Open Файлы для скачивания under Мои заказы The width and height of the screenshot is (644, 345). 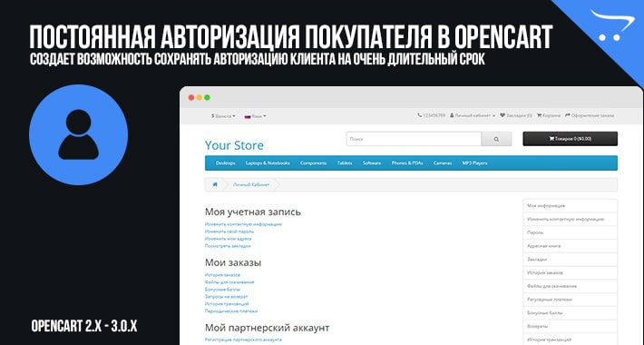pyautogui.click(x=229, y=282)
